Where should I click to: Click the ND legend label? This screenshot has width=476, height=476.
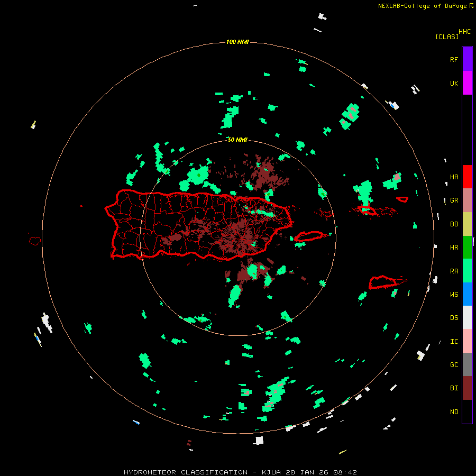[454, 411]
